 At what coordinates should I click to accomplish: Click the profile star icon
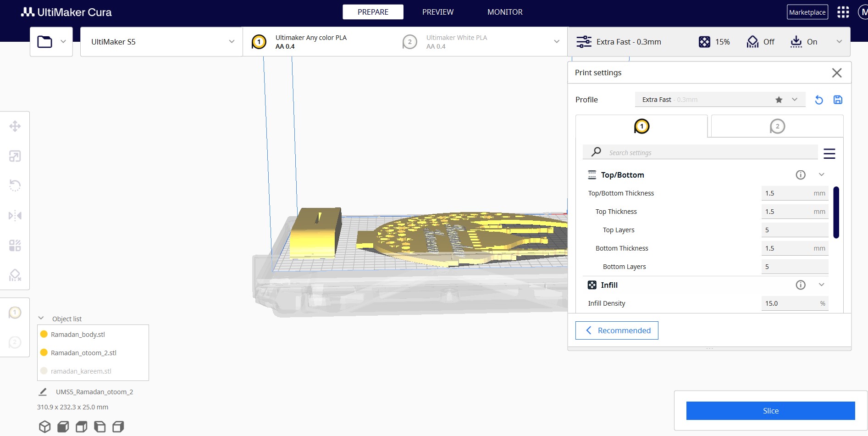[779, 100]
